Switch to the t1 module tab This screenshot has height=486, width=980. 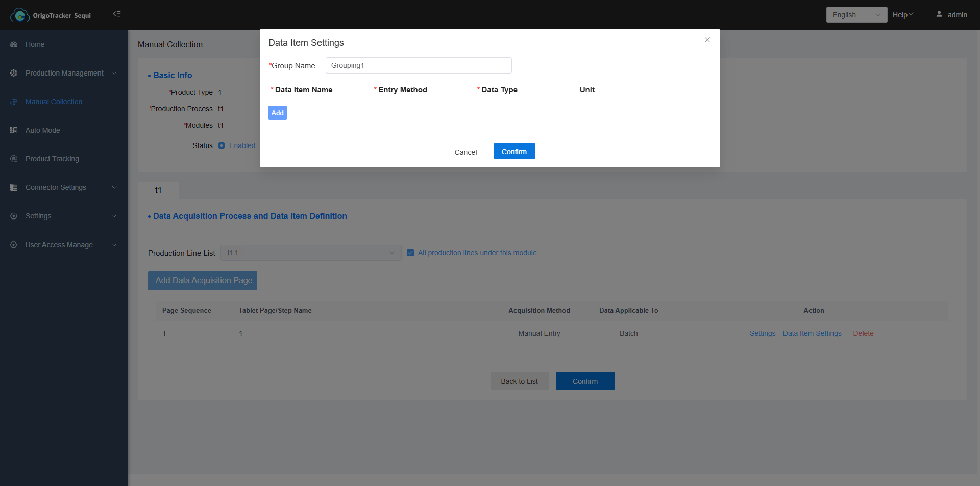(158, 190)
